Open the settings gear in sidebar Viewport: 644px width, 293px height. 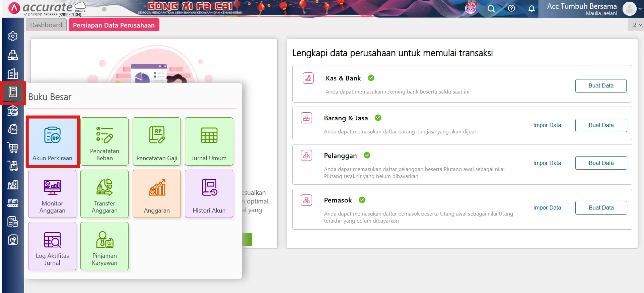pos(13,36)
